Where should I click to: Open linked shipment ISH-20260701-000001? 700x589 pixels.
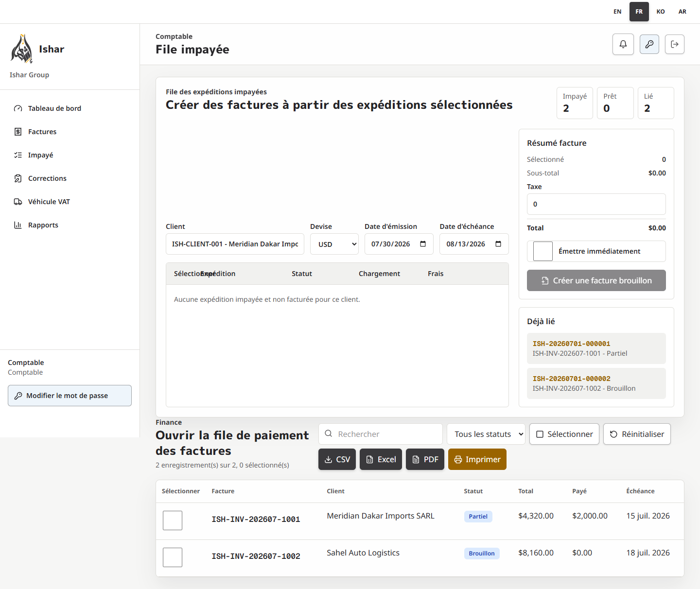[x=596, y=348]
